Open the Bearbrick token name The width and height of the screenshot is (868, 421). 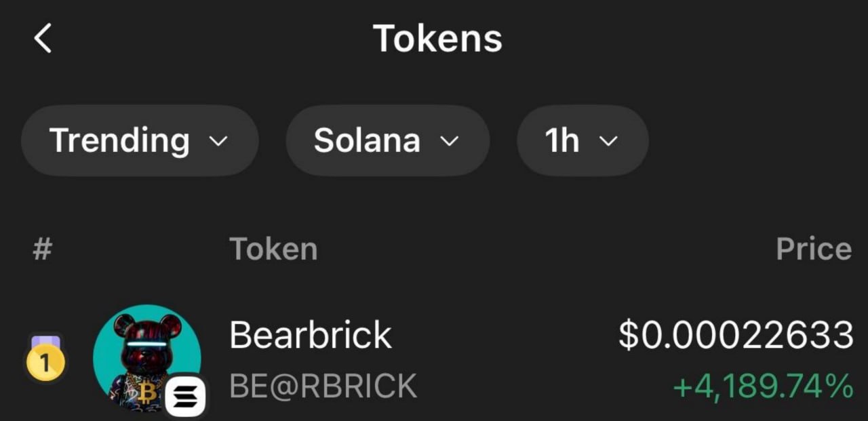(x=311, y=335)
